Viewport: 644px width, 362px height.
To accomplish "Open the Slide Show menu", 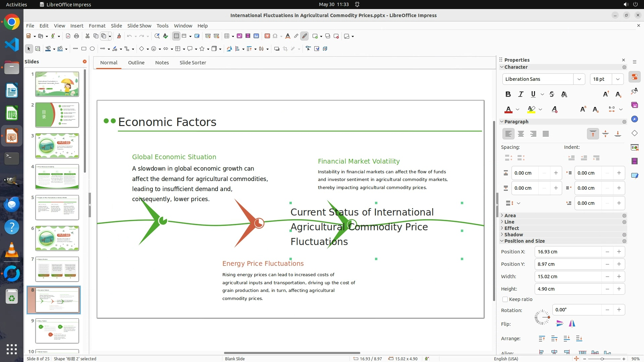I will tap(139, 26).
